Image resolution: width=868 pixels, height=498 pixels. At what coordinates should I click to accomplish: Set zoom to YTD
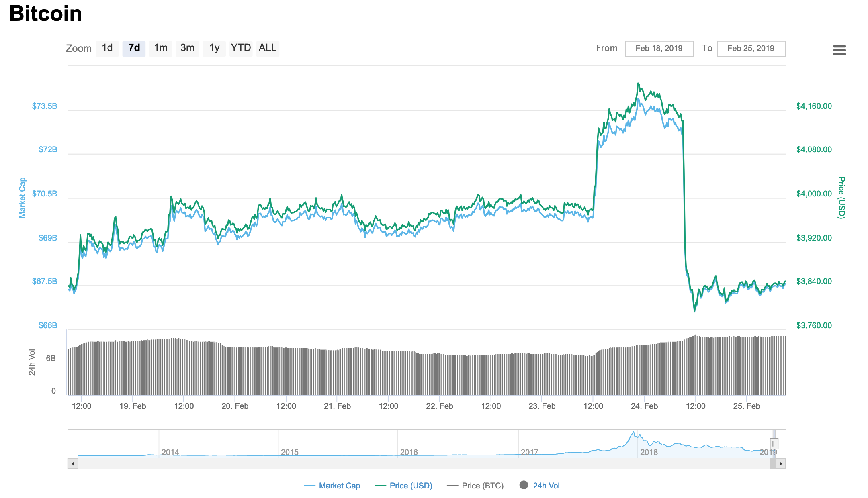pos(241,48)
